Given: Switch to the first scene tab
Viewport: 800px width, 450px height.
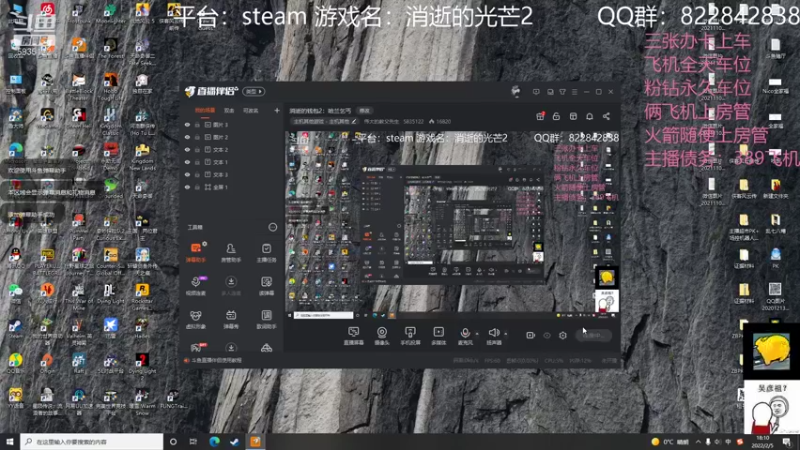Looking at the screenshot, I should [x=205, y=110].
